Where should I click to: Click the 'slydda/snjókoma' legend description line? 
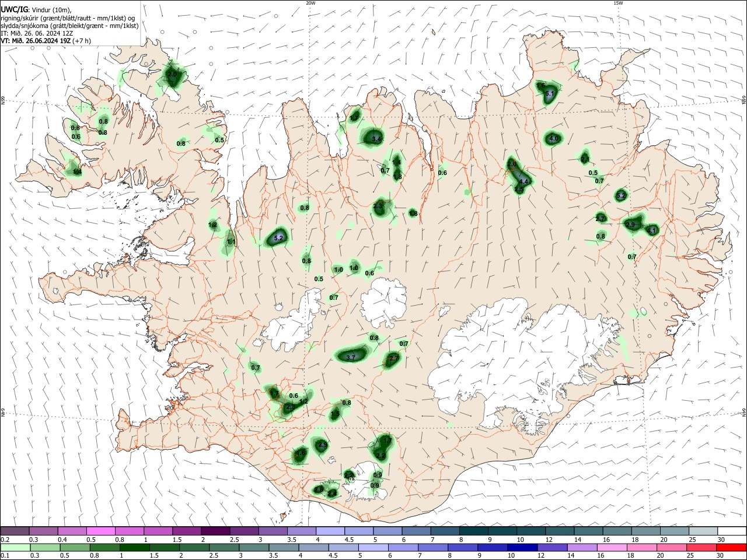(69, 26)
